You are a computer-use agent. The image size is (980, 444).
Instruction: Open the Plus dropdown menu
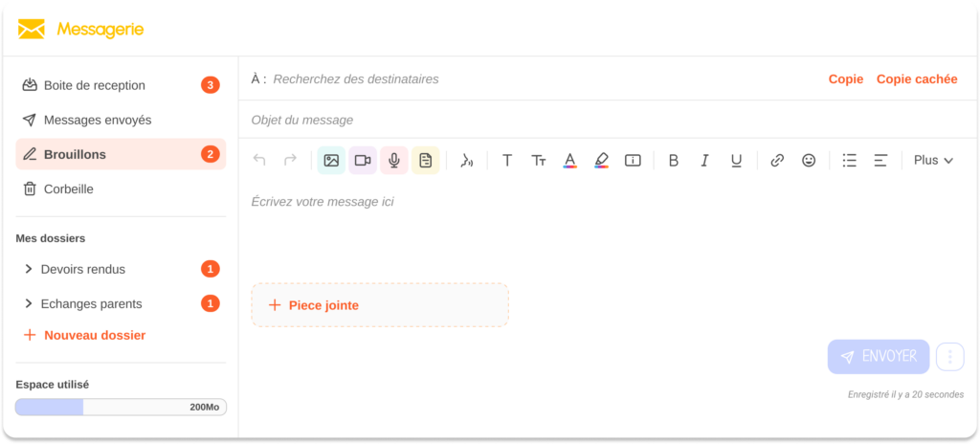(x=933, y=160)
